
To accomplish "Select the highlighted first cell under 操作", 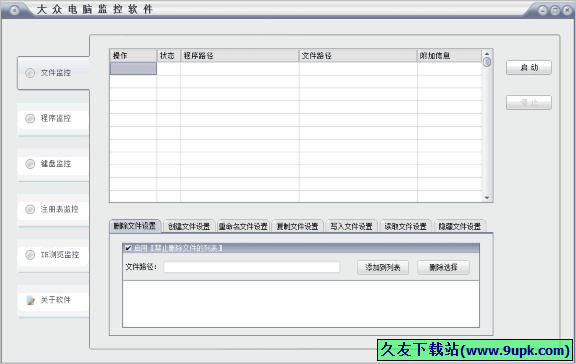I will [133, 69].
